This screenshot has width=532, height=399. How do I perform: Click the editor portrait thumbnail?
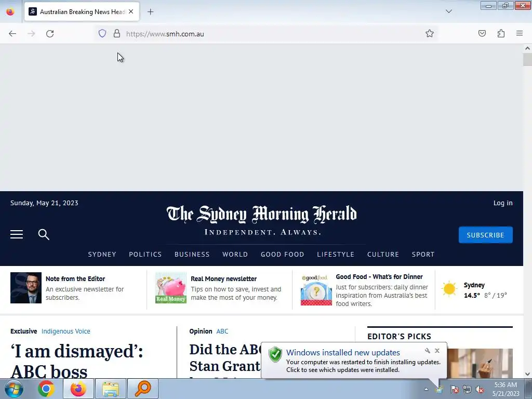[x=26, y=288]
